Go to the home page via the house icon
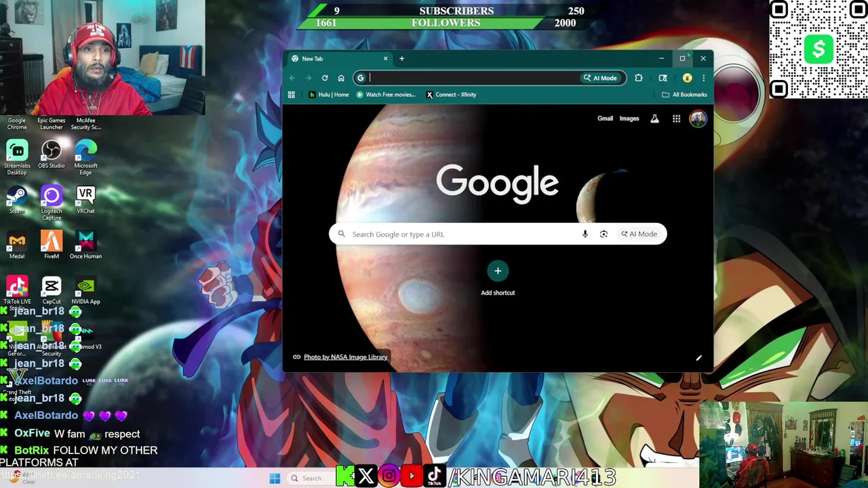 tap(341, 78)
